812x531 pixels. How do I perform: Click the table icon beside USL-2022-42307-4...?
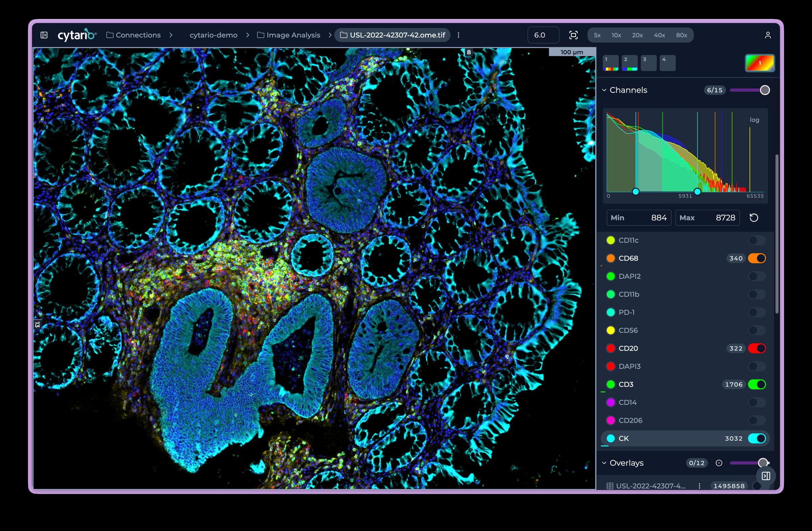coord(610,486)
